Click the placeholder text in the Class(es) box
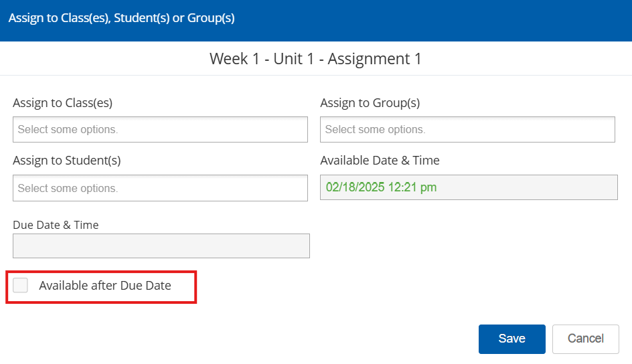Viewport: 632px width, 364px height. (68, 129)
